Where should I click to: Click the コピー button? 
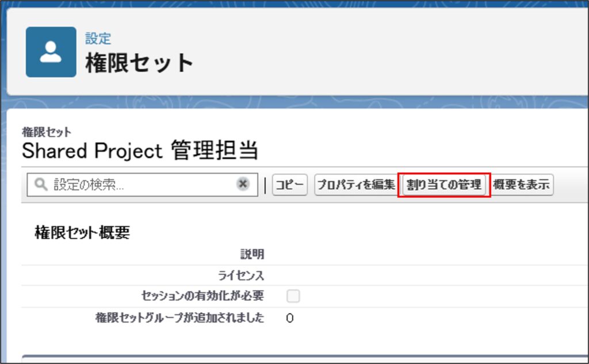[x=290, y=185]
